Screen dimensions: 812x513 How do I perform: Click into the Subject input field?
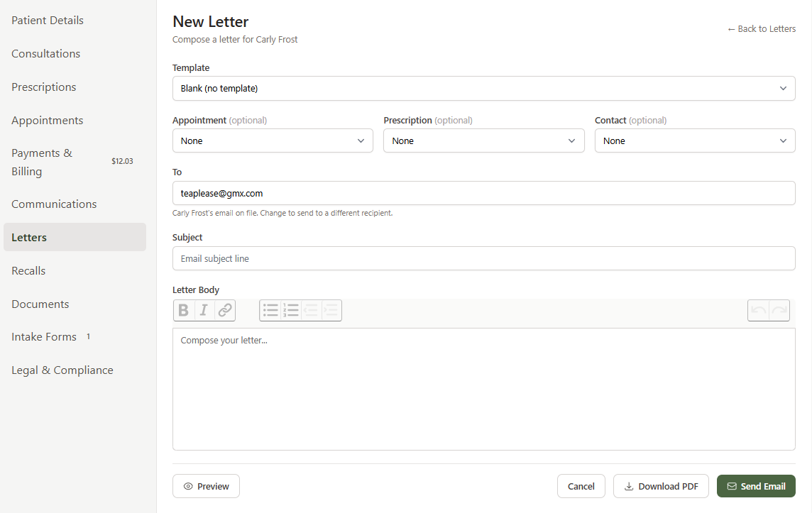[483, 258]
